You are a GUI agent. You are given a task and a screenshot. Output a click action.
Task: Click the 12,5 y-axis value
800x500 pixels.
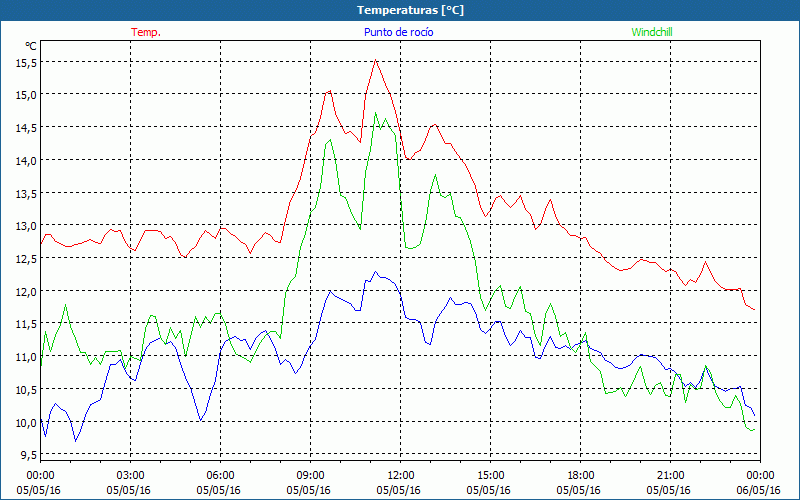coord(26,259)
